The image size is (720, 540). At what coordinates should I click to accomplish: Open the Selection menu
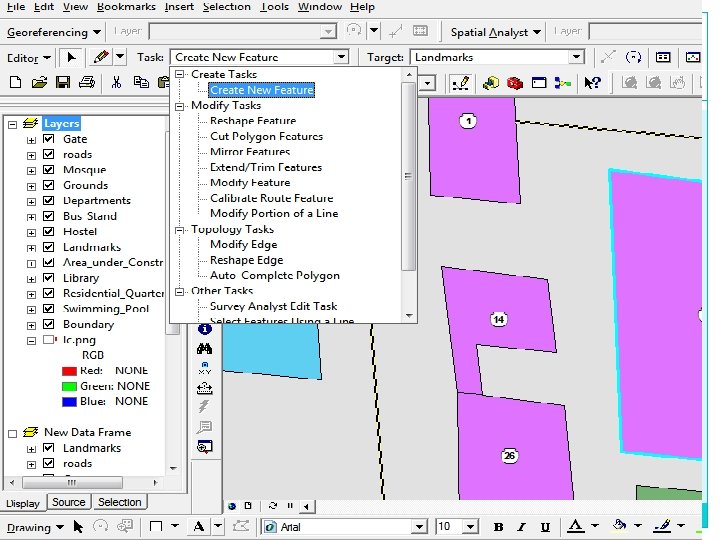coord(227,6)
